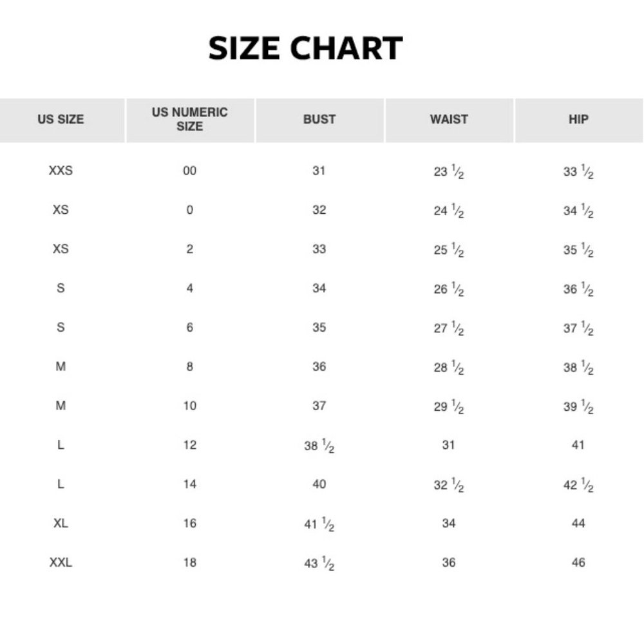The image size is (644, 644).
Task: Select numeric size 14 cell
Action: (190, 484)
